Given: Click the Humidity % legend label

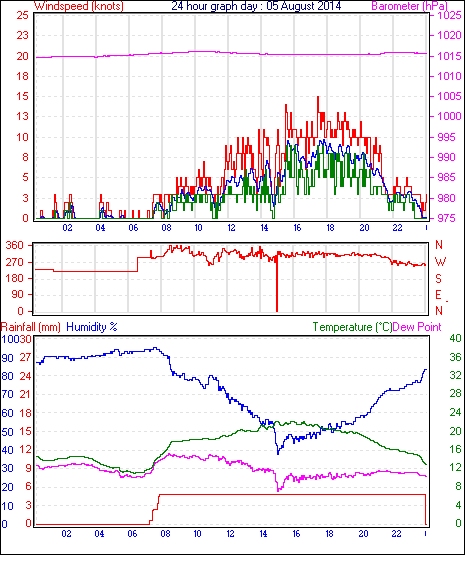Looking at the screenshot, I should pos(92,327).
